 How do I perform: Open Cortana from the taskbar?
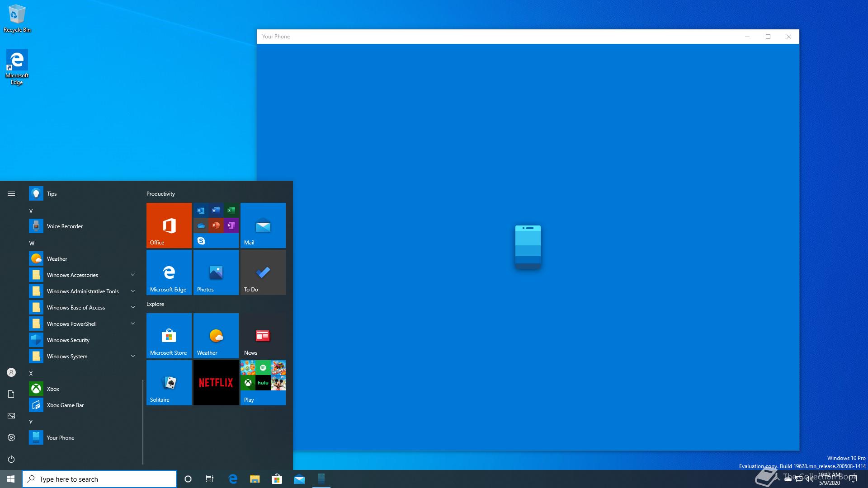188,479
